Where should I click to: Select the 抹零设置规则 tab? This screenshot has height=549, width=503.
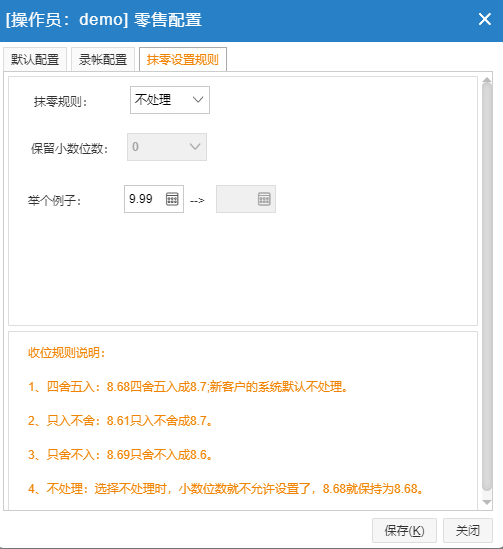(183, 60)
